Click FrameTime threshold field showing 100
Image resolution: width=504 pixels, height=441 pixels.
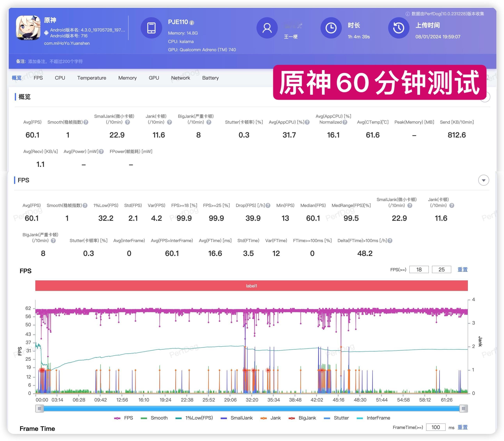(x=436, y=427)
